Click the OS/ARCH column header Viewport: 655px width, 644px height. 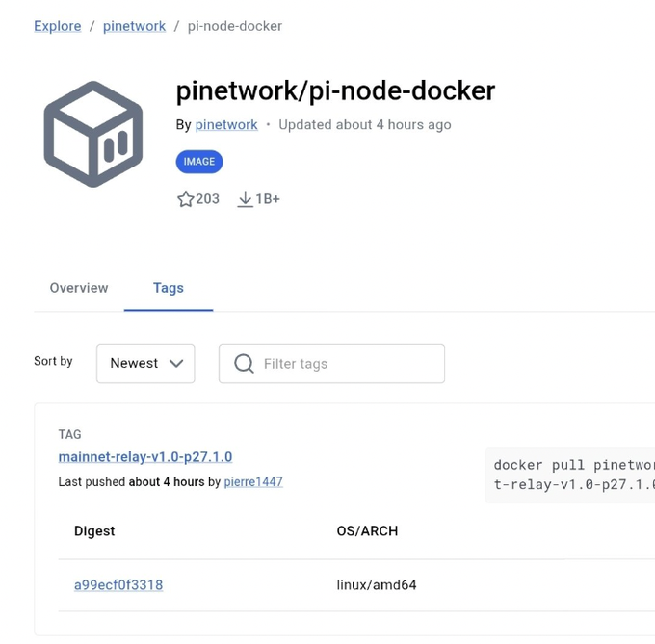368,531
